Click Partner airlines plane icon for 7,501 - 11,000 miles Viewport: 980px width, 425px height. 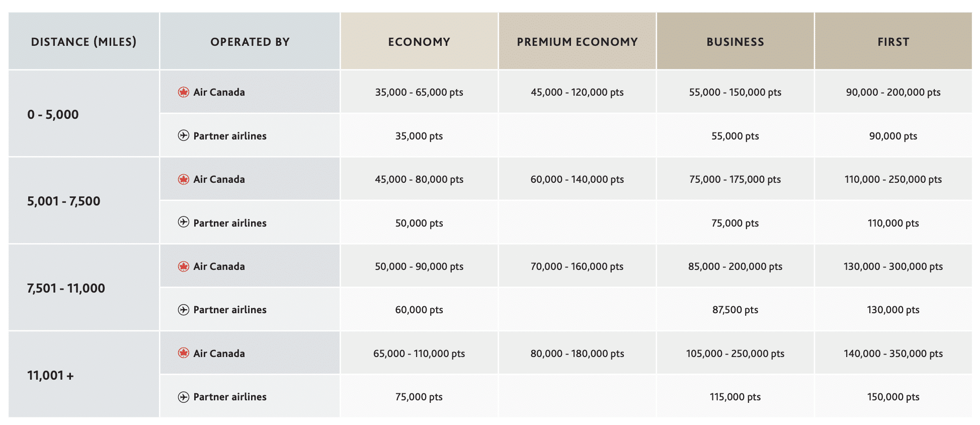(184, 310)
